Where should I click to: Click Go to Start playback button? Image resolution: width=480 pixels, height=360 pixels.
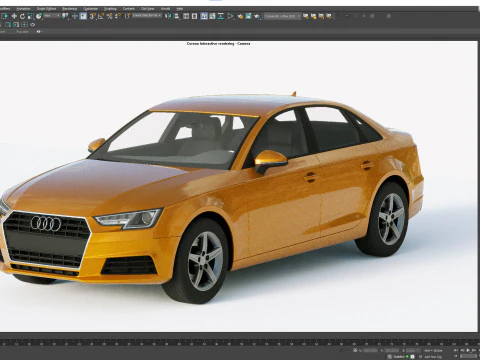point(456,351)
